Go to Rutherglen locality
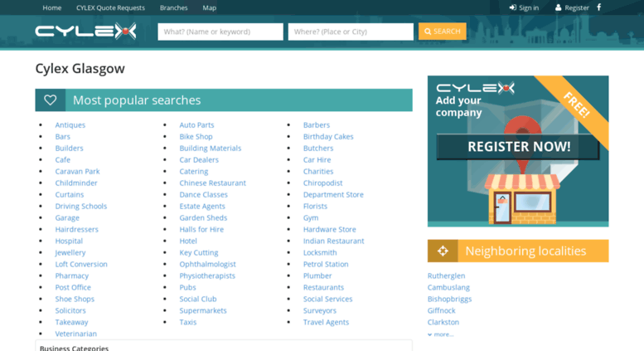Image resolution: width=644 pixels, height=351 pixels. coord(446,275)
